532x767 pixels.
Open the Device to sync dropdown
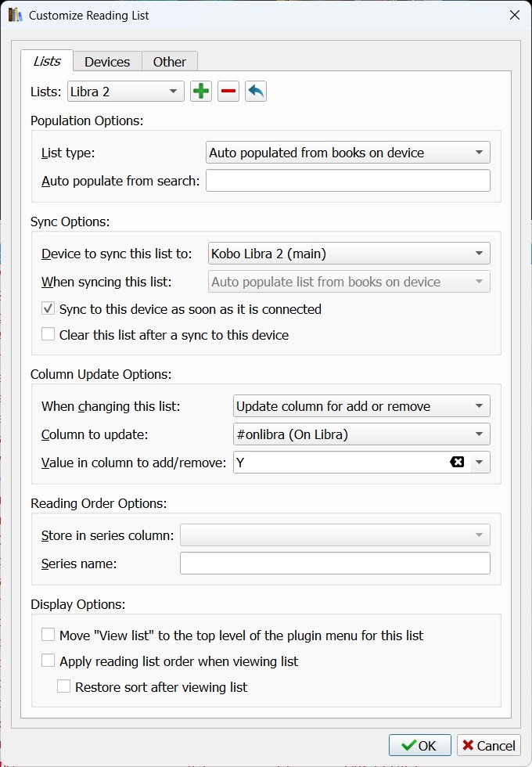coord(348,254)
